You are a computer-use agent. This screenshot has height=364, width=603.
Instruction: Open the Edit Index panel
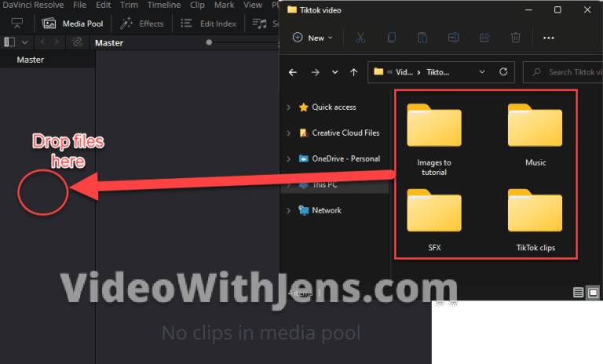[x=208, y=24]
